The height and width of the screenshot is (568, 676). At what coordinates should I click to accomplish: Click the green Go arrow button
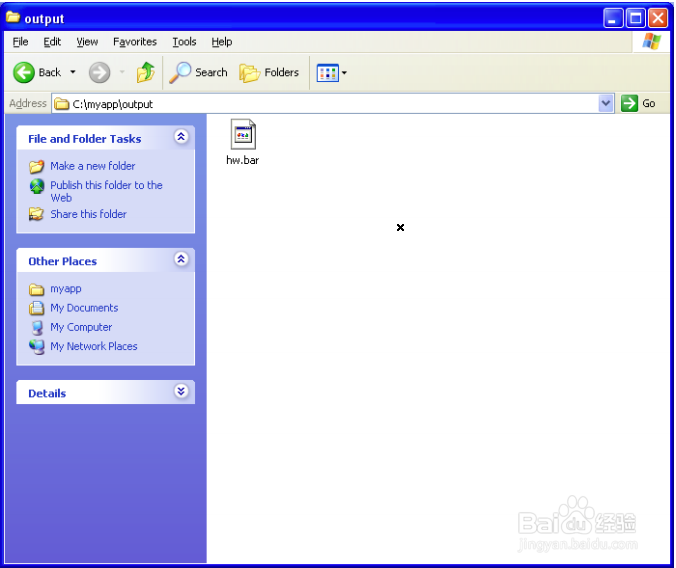629,104
